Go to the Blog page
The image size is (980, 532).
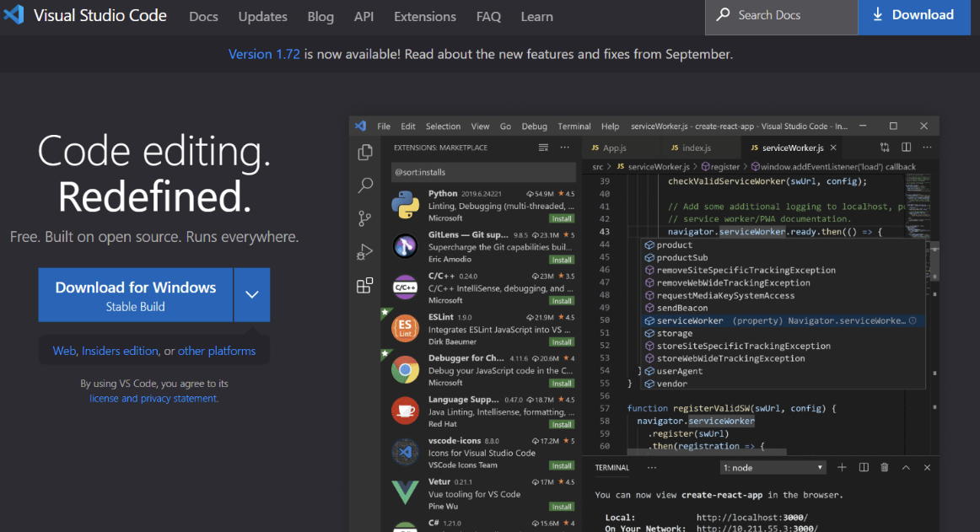coord(320,17)
